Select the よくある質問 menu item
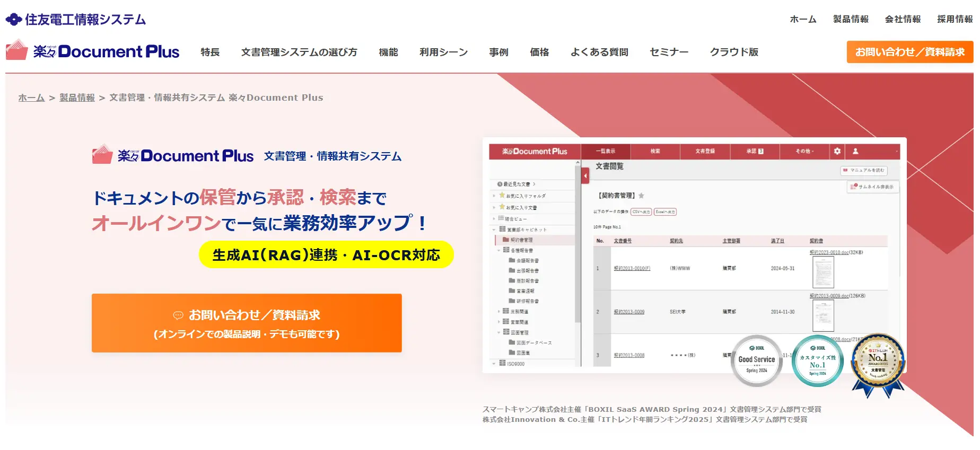The height and width of the screenshot is (450, 980). (599, 52)
